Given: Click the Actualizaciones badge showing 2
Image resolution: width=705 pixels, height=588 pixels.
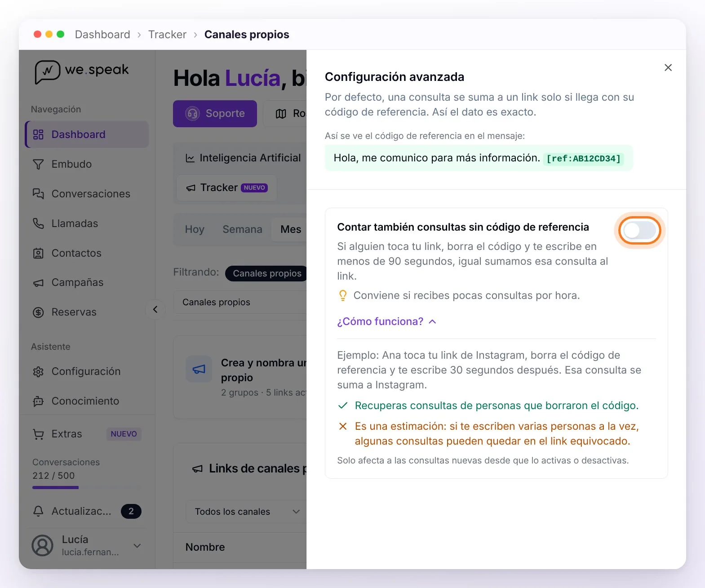Looking at the screenshot, I should (131, 511).
